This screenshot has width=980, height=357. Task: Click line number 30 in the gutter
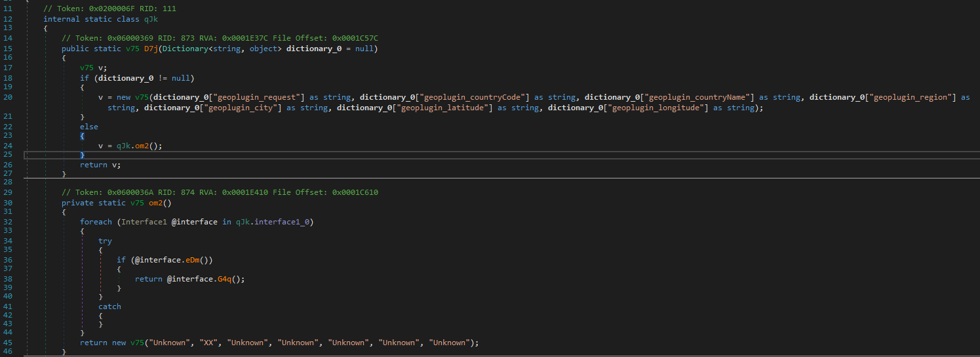pos(8,203)
